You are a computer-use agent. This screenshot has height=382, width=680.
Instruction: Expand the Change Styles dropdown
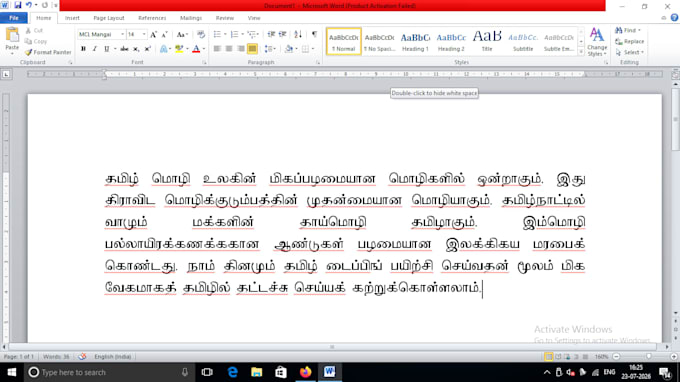597,42
